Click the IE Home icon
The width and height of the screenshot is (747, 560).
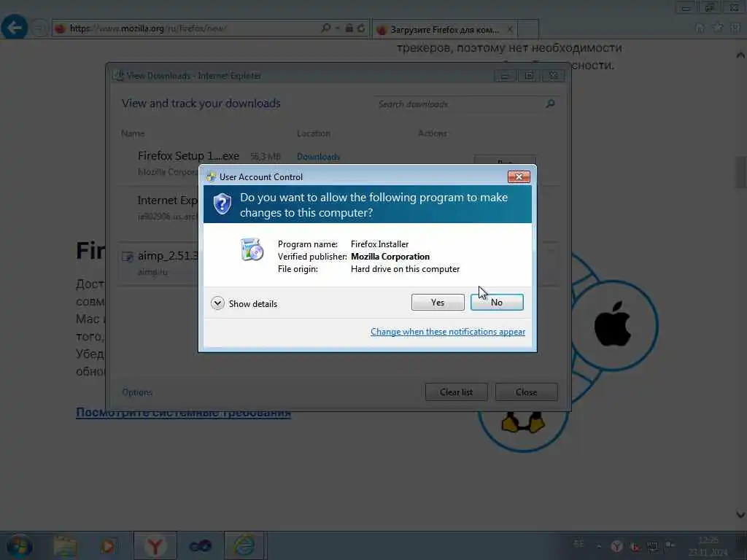tap(700, 28)
